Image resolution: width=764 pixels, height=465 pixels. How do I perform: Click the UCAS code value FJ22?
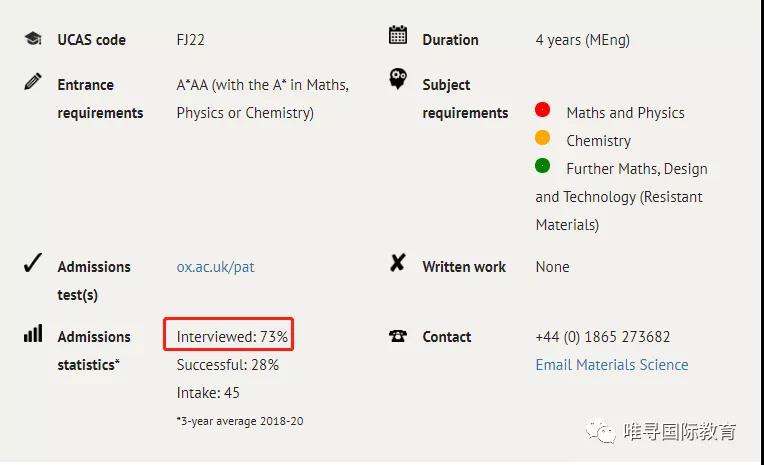(191, 39)
